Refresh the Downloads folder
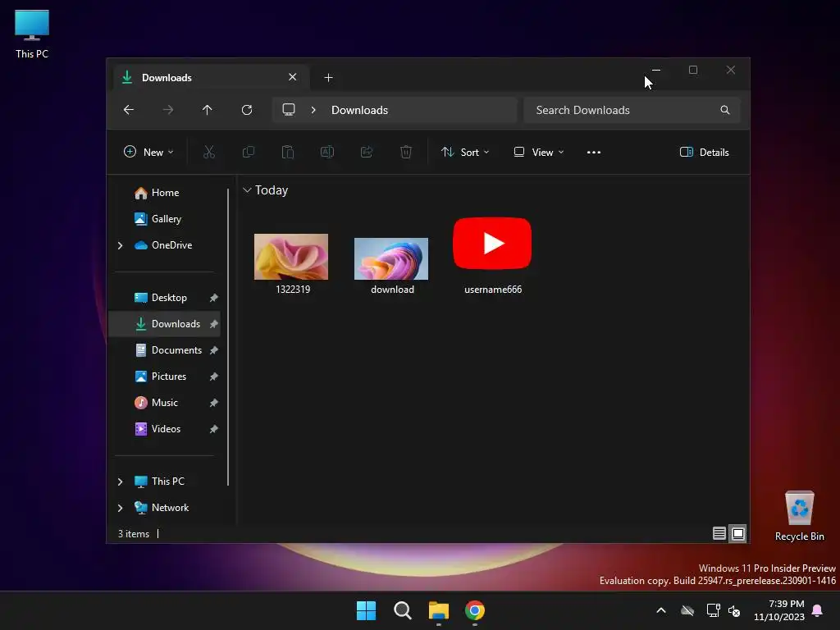This screenshot has width=840, height=630. [x=247, y=110]
